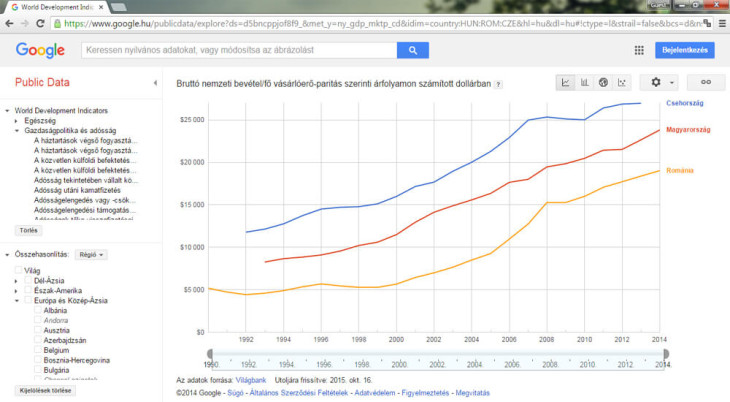Click the browser forward arrow

(x=25, y=23)
